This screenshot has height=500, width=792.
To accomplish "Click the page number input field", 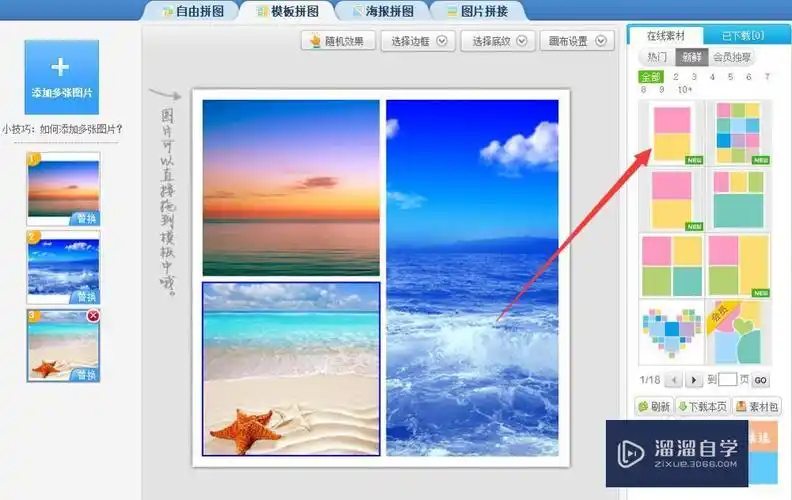I will 728,380.
